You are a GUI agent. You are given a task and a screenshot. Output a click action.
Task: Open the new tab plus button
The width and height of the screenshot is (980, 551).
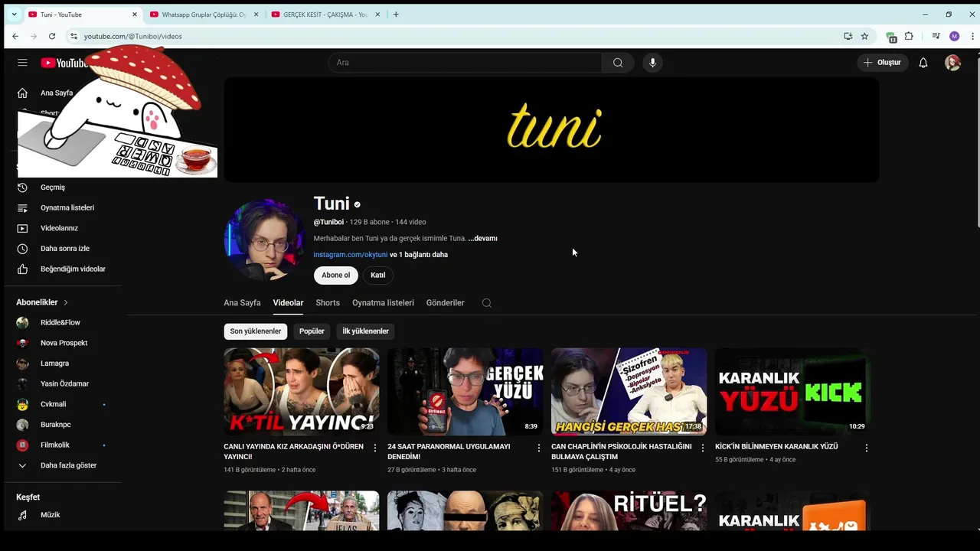[396, 15]
